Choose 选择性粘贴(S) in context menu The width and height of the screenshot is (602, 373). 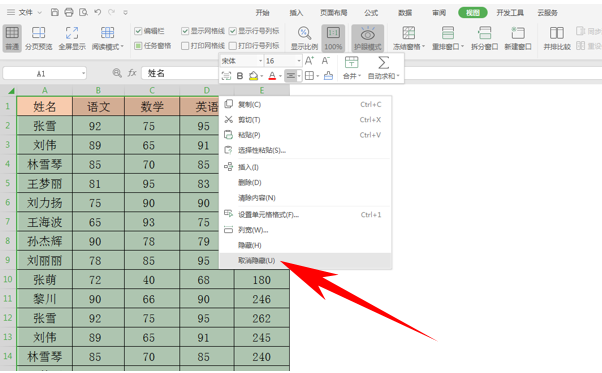305,150
